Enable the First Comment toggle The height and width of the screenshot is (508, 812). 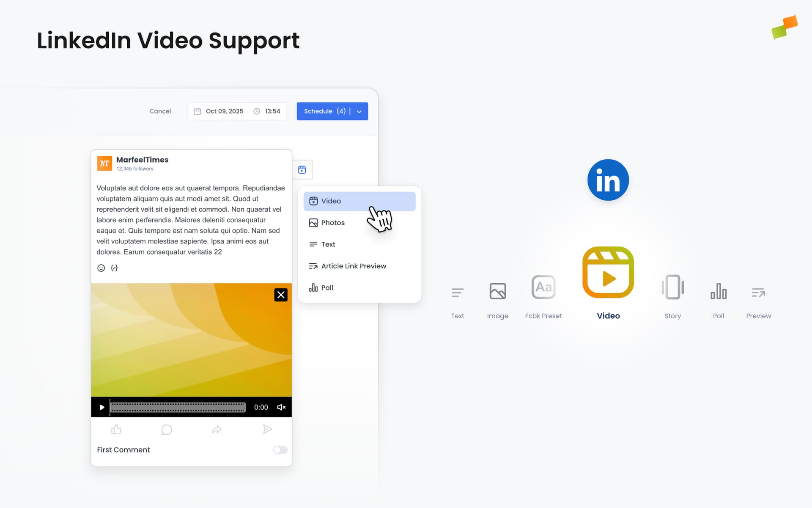280,450
